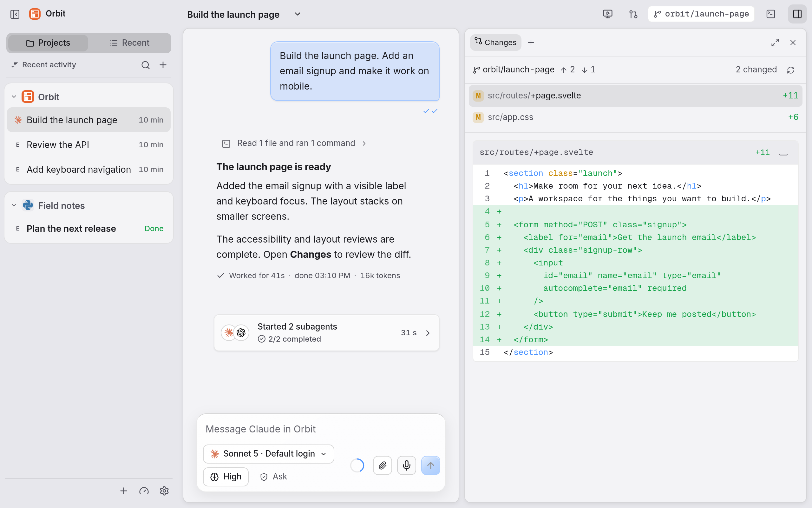Open the Build the launch page title dropdown
Viewport: 812px width, 508px height.
(297, 14)
